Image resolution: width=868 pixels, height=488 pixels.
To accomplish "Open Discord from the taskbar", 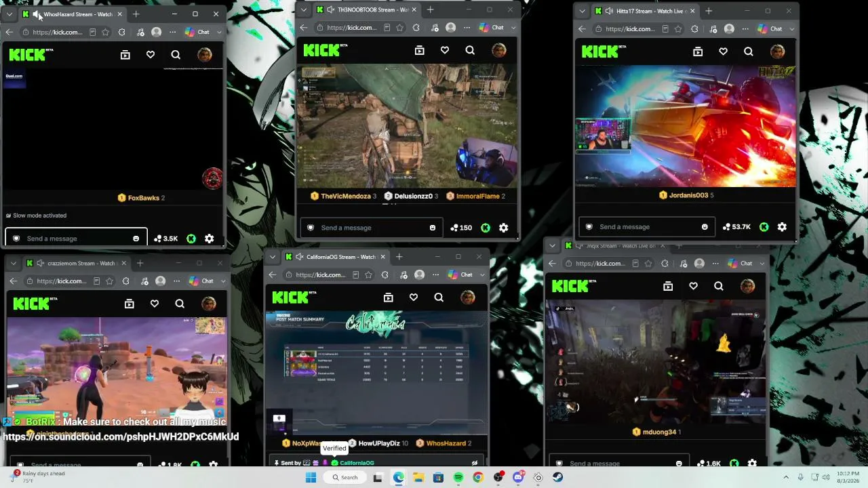I will coord(518,477).
